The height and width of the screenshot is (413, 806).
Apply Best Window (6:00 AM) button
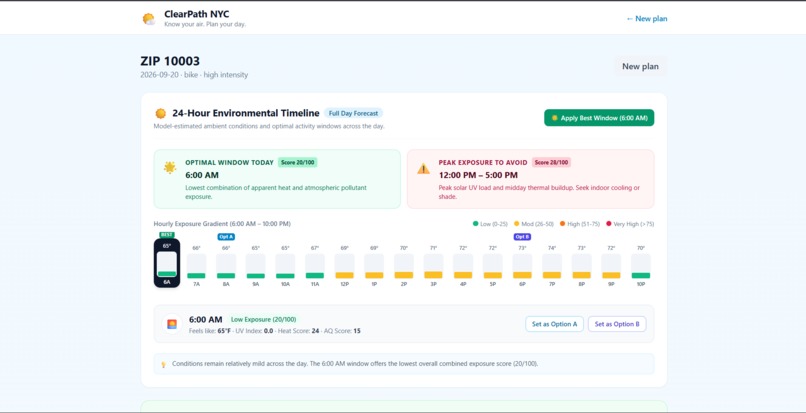(599, 118)
